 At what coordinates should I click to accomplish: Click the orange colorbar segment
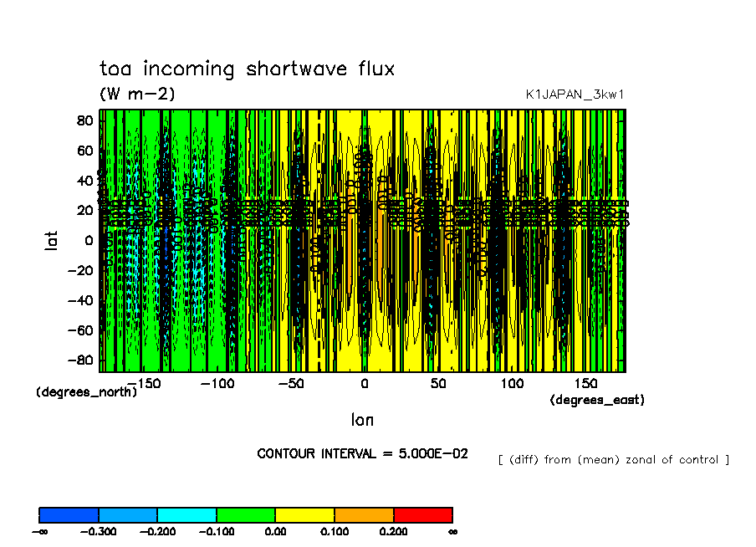pyautogui.click(x=364, y=514)
